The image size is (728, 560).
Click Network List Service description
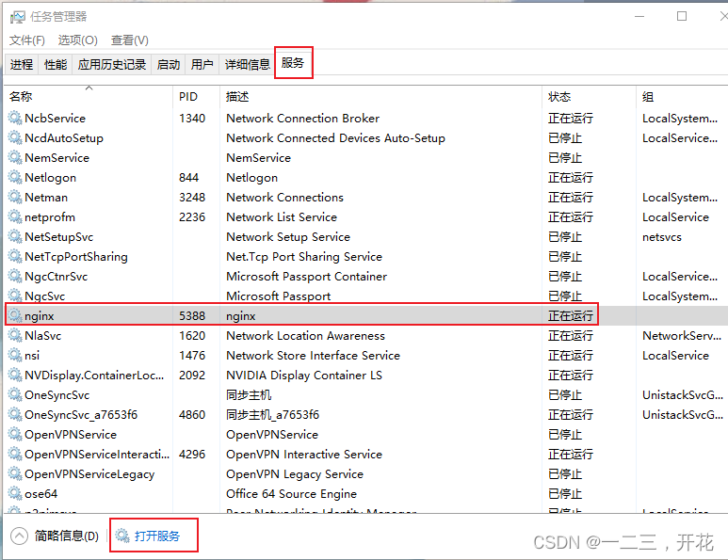coord(282,217)
